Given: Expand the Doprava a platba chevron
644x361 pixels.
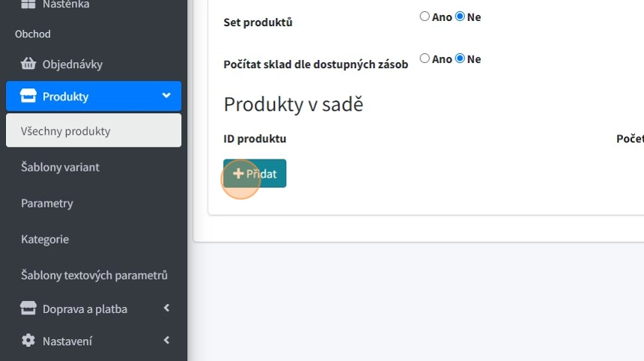Looking at the screenshot, I should click(x=166, y=309).
